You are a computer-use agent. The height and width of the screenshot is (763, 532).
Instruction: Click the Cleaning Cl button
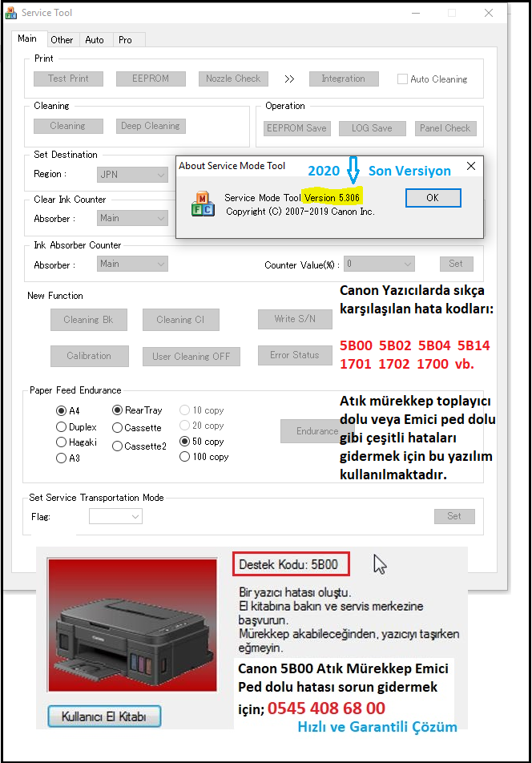point(181,320)
